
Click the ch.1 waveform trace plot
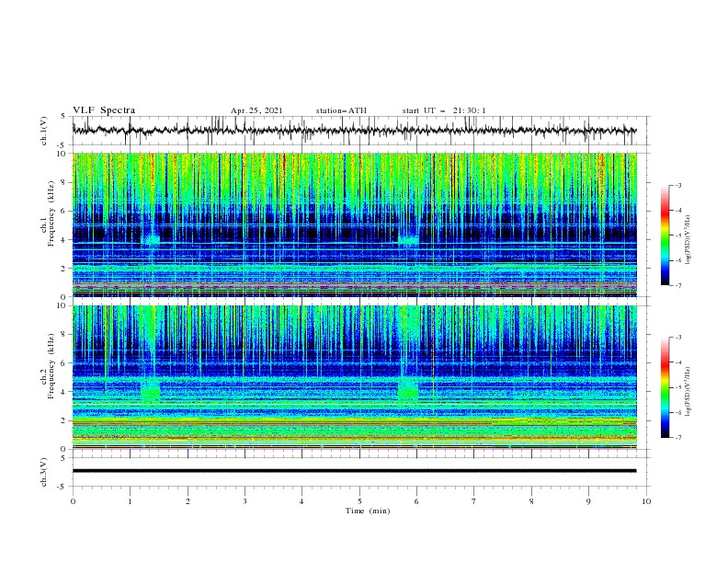[x=354, y=131]
